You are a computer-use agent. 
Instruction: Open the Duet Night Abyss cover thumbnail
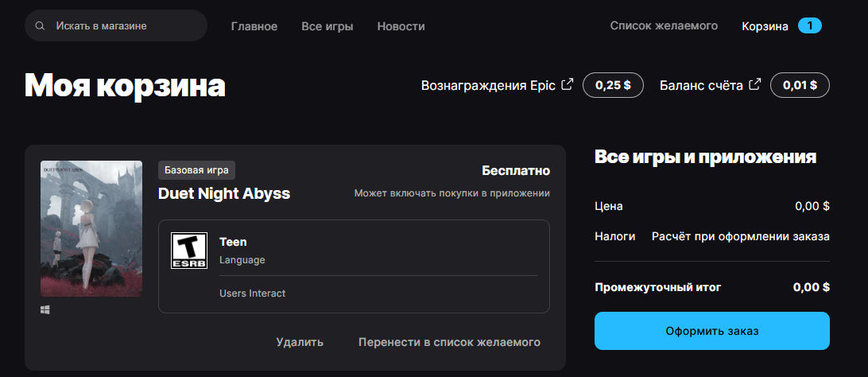[x=91, y=228]
